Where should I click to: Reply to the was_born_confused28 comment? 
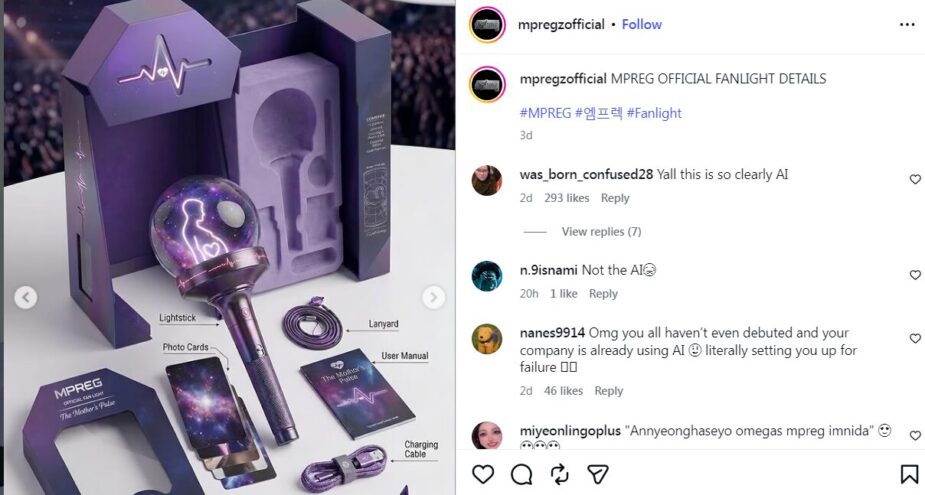tap(615, 198)
